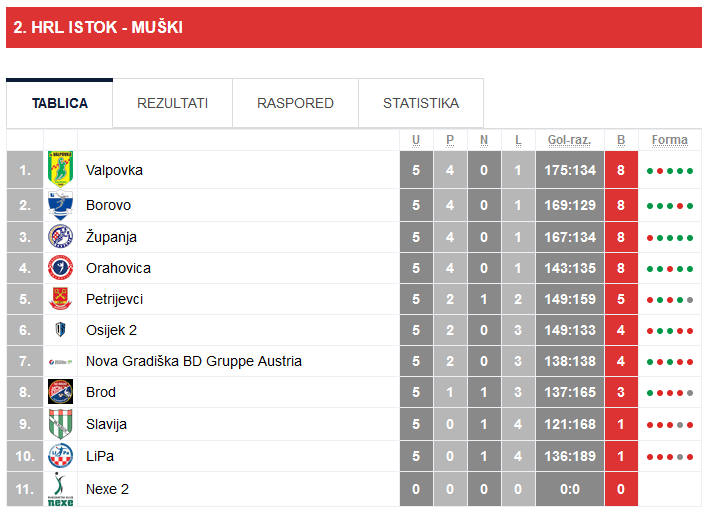Click the Forma column header
Image resolution: width=710 pixels, height=517 pixels.
click(x=669, y=140)
